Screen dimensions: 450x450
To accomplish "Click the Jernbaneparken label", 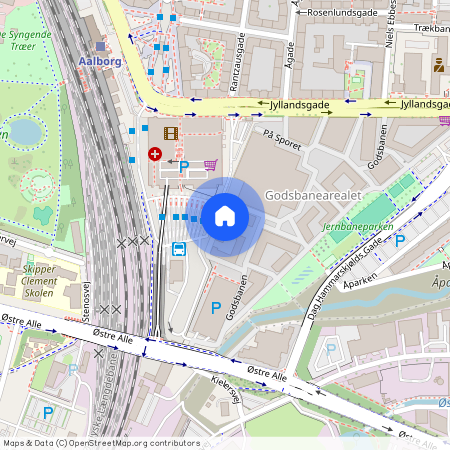I will point(358,227).
